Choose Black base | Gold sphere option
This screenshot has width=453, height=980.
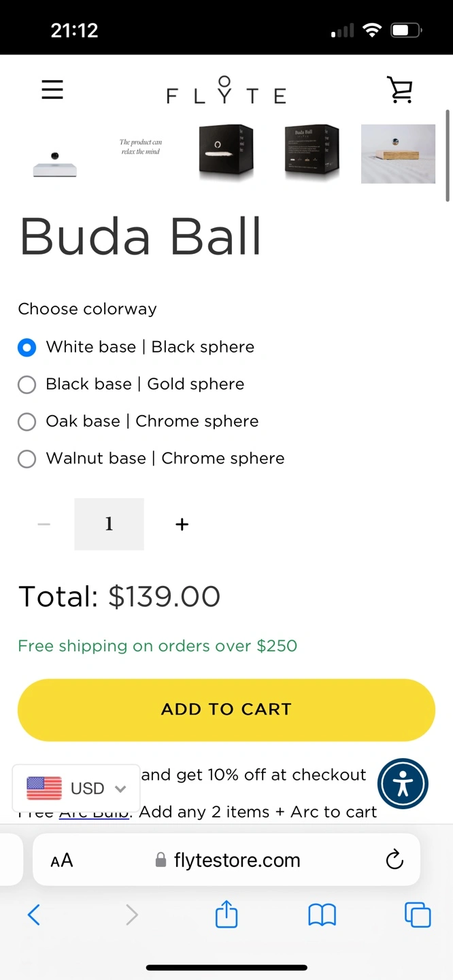(27, 385)
